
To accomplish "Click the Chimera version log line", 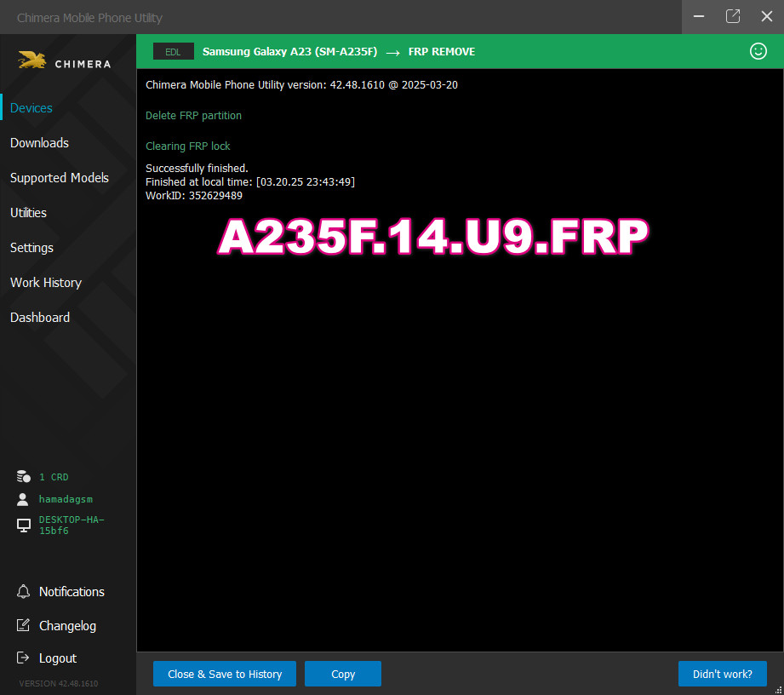I will 301,85.
